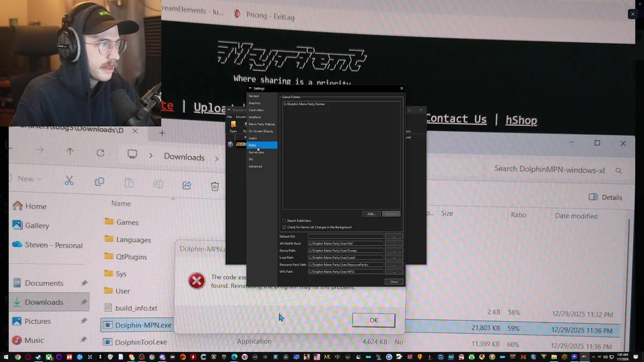Open Gallery in Explorer sidebar
This screenshot has height=362, width=644.
(31, 225)
